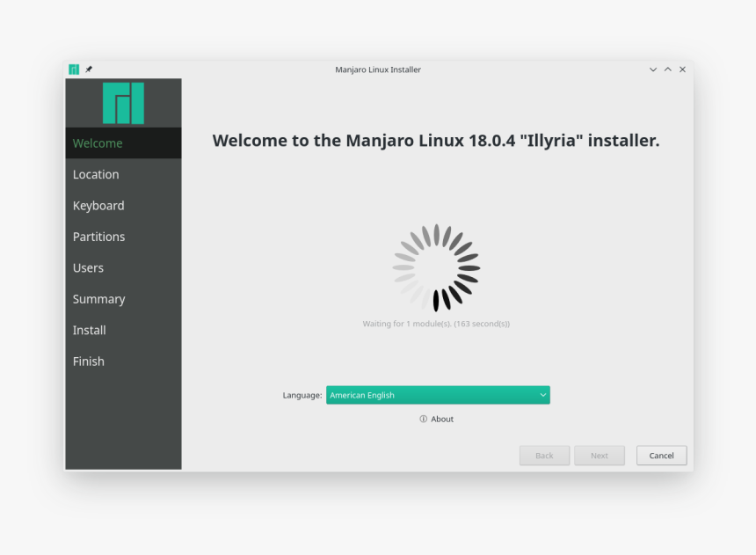Click the Manjaro icon in title bar
The height and width of the screenshot is (555, 756).
[74, 69]
